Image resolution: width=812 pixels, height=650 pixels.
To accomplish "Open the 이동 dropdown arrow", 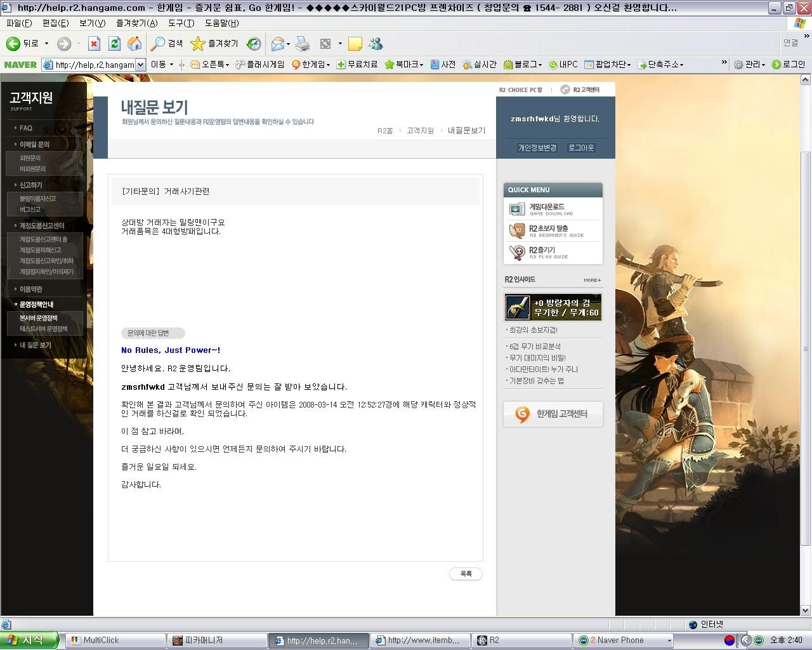I will coord(171,64).
